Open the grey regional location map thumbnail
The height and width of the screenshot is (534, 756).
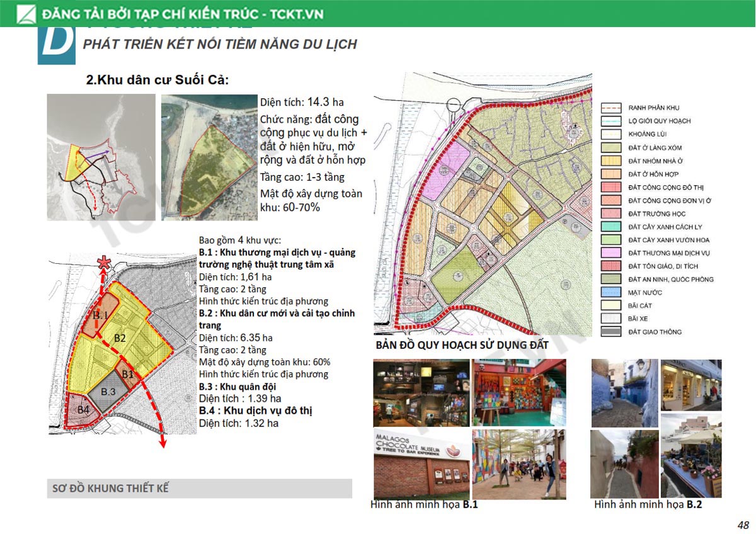[101, 157]
